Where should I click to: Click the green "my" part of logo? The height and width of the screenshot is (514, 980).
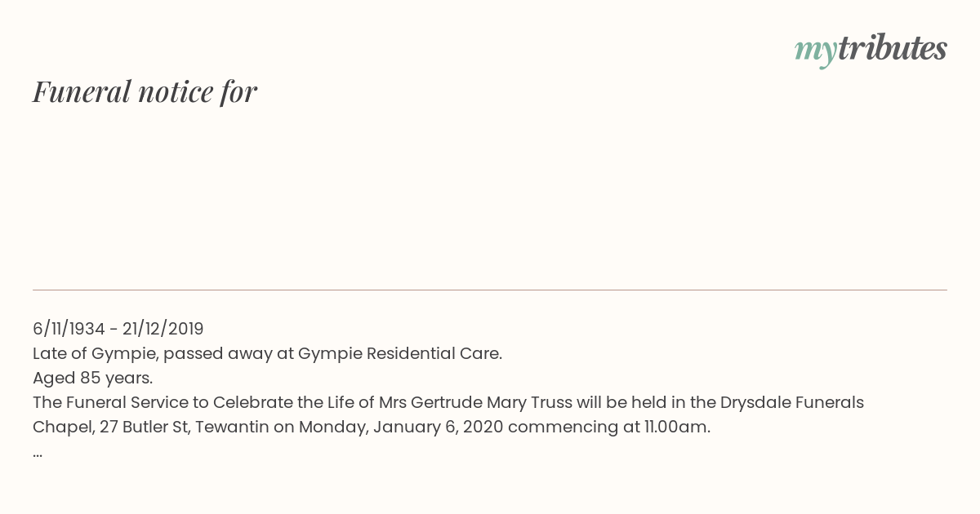(x=815, y=54)
